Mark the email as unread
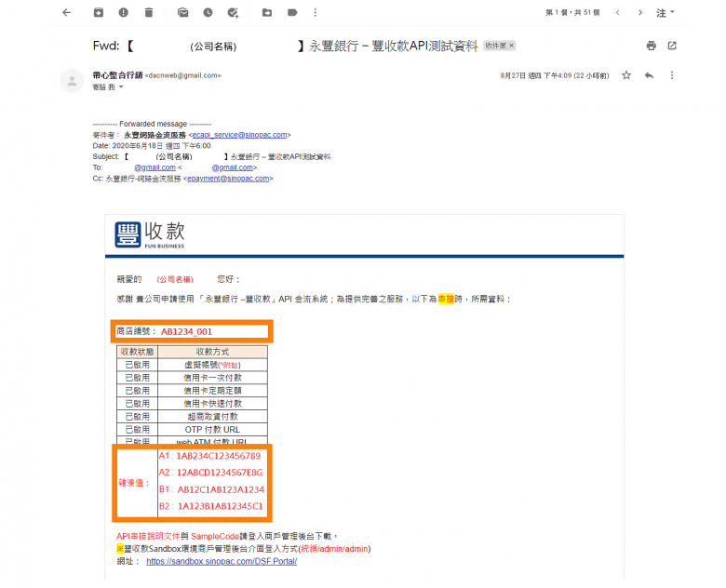This screenshot has height=588, width=726. pyautogui.click(x=182, y=12)
